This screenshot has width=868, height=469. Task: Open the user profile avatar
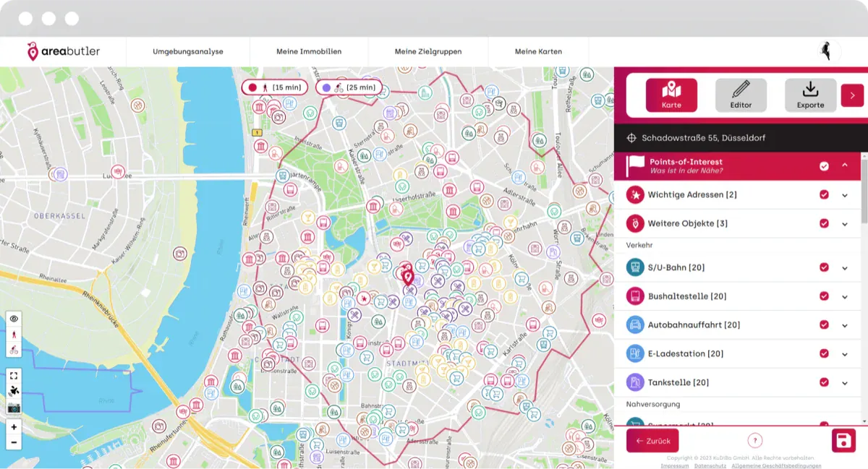(825, 51)
